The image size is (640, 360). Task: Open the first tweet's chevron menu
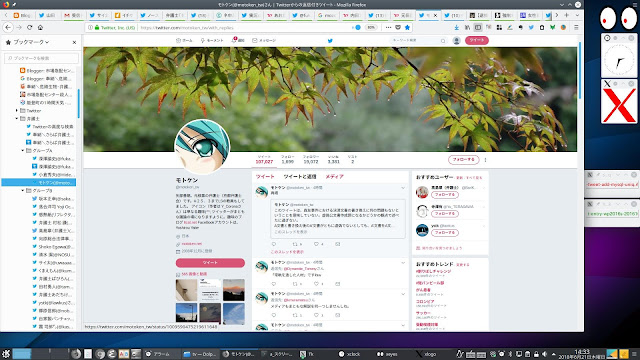403,188
